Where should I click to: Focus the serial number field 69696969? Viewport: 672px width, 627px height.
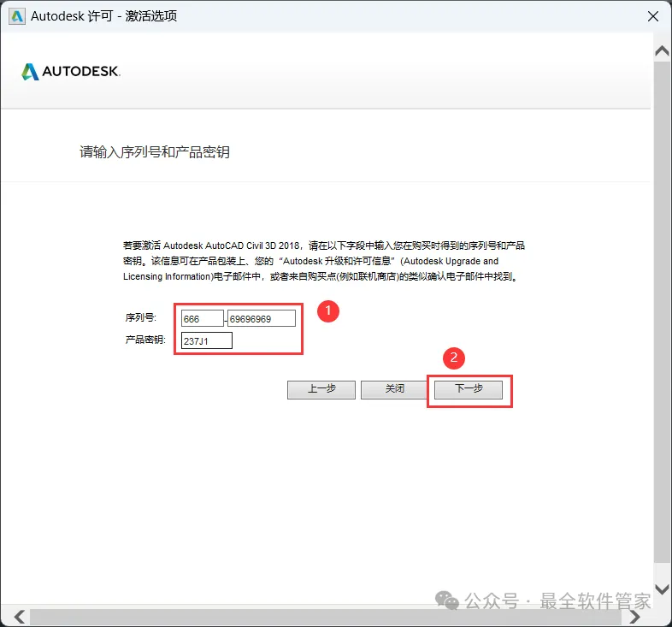[x=262, y=318]
